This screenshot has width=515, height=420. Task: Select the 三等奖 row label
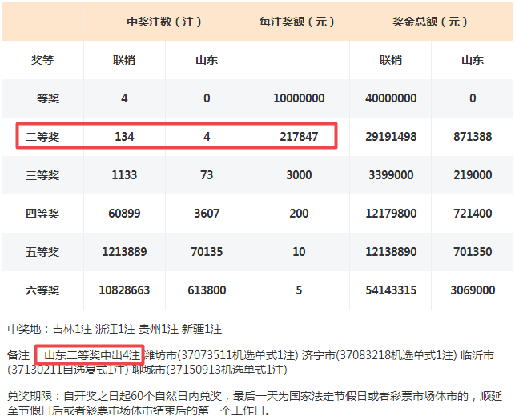[42, 175]
